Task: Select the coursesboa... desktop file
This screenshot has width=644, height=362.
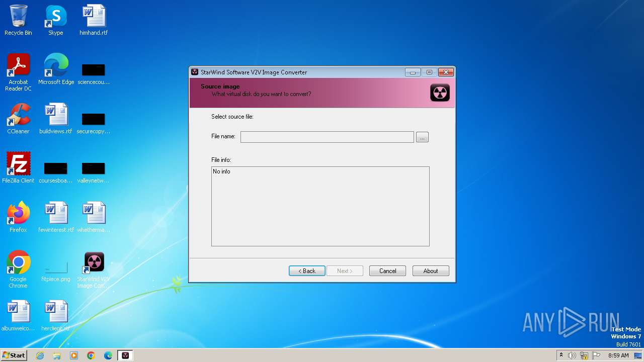Action: [56, 171]
